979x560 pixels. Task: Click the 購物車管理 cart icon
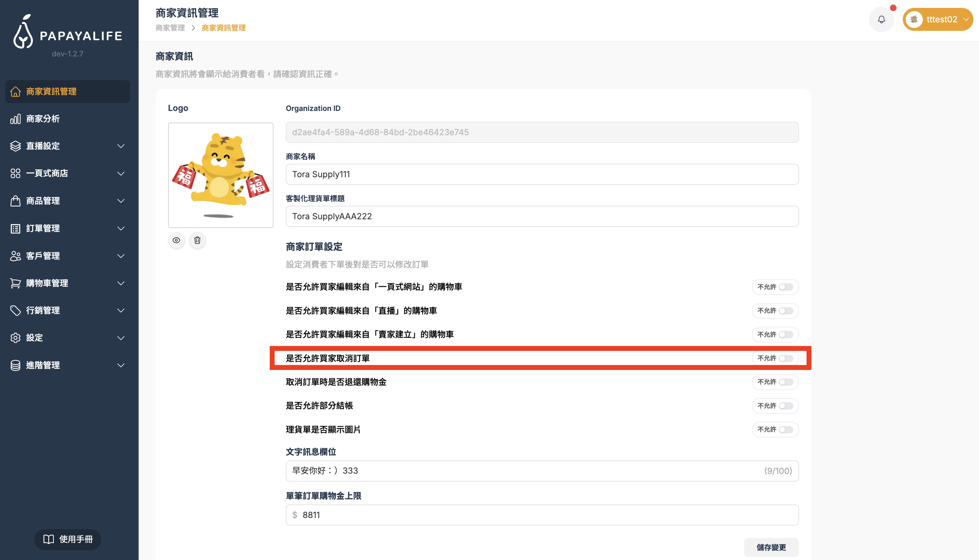(15, 283)
